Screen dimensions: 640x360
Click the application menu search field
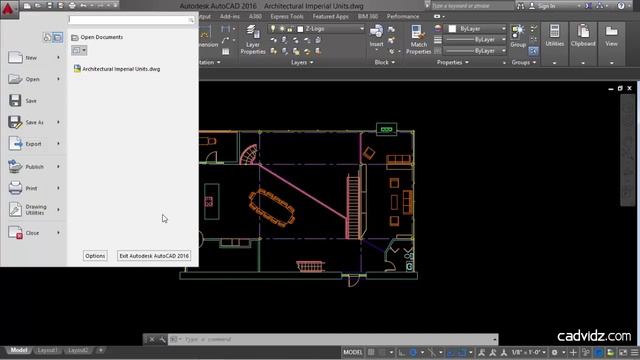pos(131,20)
